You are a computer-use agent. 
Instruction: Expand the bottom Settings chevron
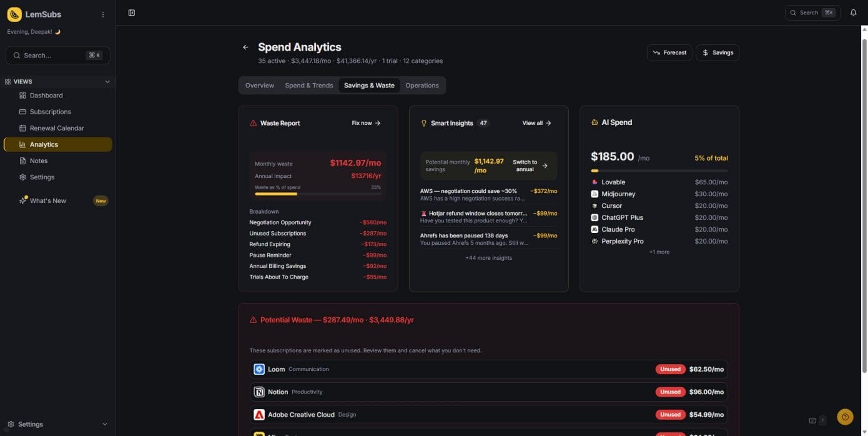pyautogui.click(x=104, y=424)
